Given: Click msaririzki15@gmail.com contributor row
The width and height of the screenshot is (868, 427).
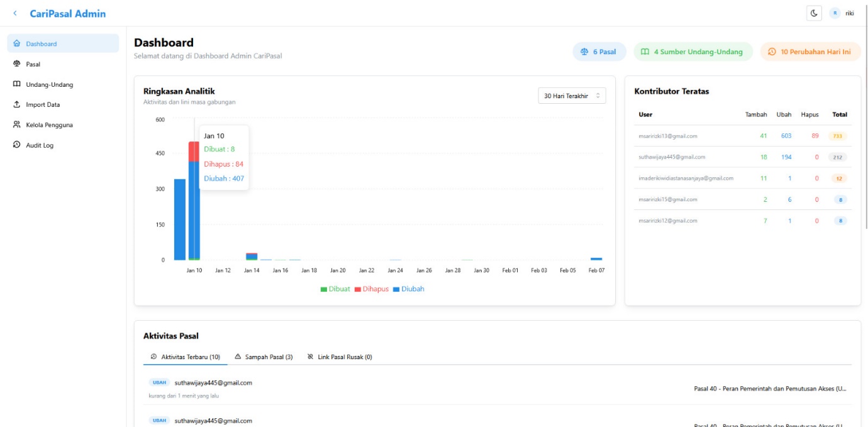Looking at the screenshot, I should [743, 199].
